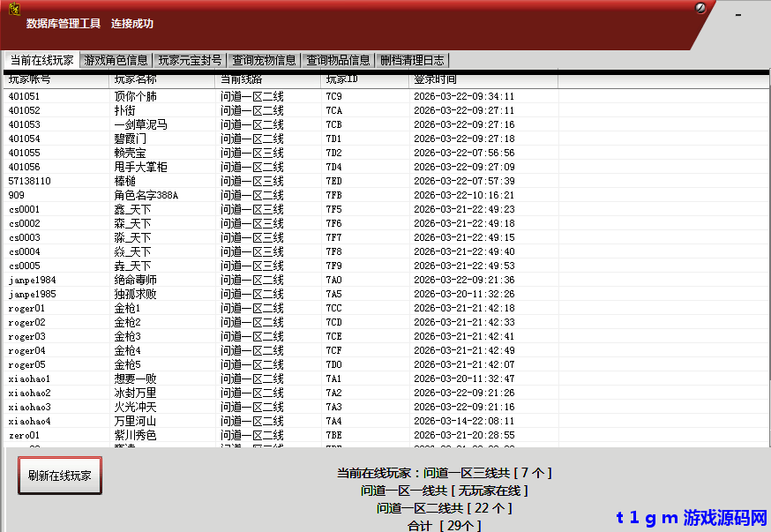This screenshot has height=532, width=771.
Task: Click the app logo icon in title bar
Action: coord(14,10)
